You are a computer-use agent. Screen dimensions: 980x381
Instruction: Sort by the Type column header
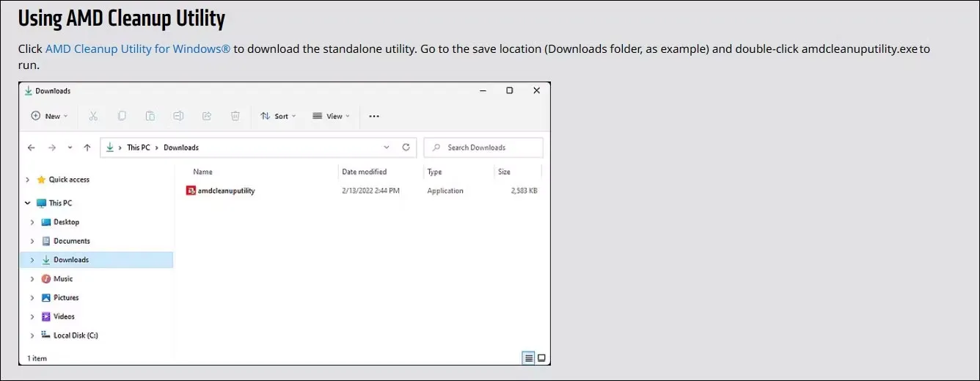[x=434, y=172]
